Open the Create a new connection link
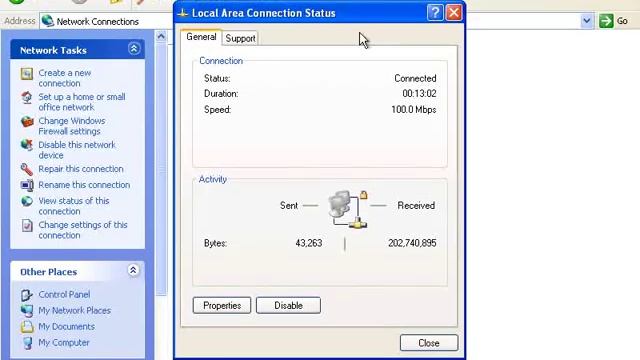The height and width of the screenshot is (360, 640). point(65,78)
